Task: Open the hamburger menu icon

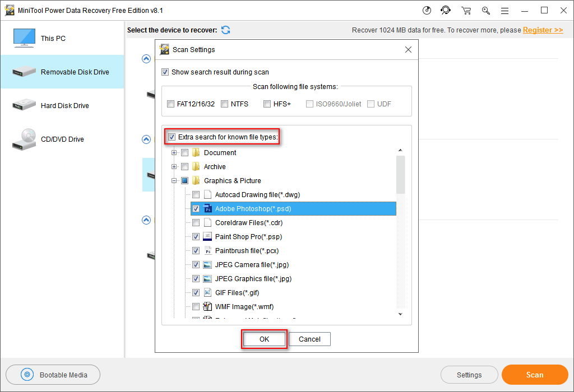Action: click(x=505, y=11)
